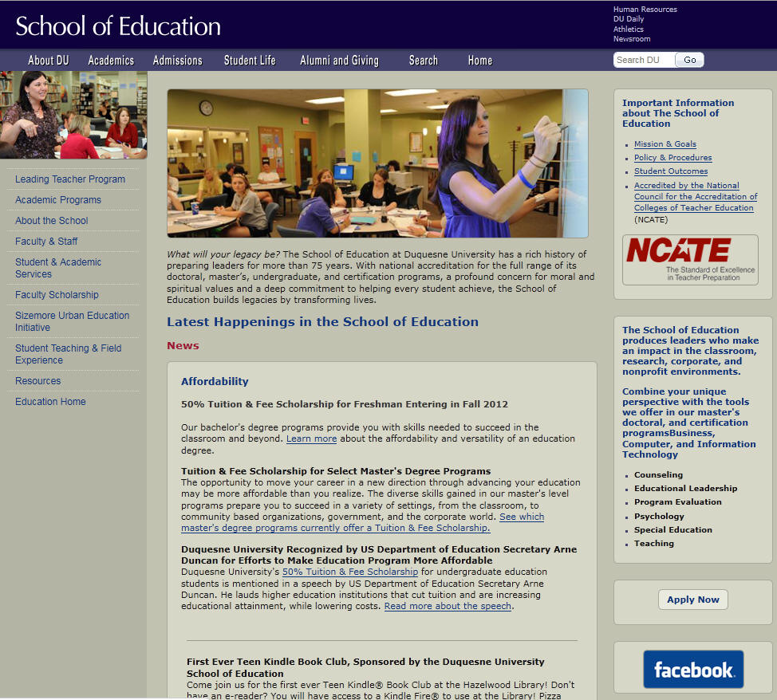The height and width of the screenshot is (700, 777).
Task: Click the library teacher photo in sidebar
Action: 73,115
